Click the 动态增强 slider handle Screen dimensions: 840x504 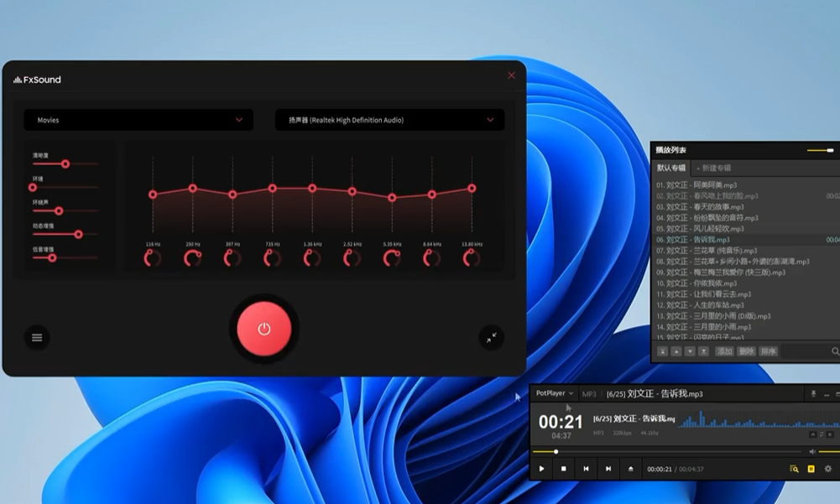pyautogui.click(x=78, y=234)
